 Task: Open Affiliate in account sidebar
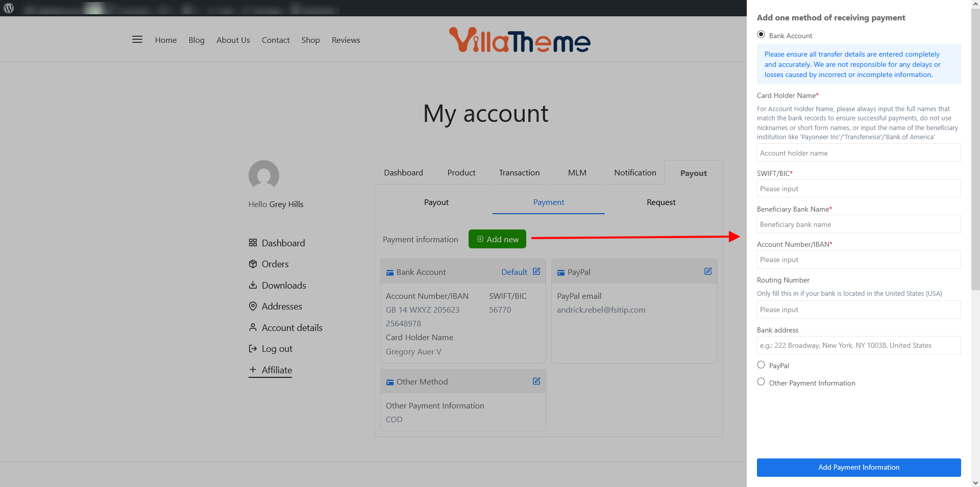(x=277, y=370)
